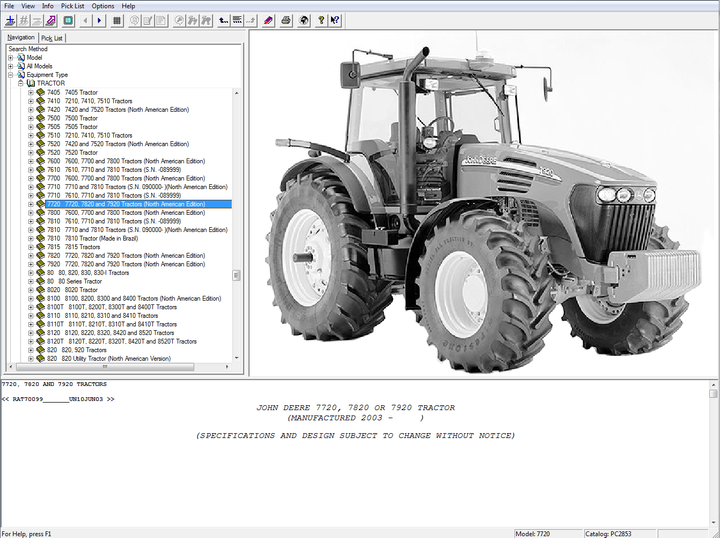Select the 7920 tractors catalog entry
This screenshot has width=720, height=538.
126,264
